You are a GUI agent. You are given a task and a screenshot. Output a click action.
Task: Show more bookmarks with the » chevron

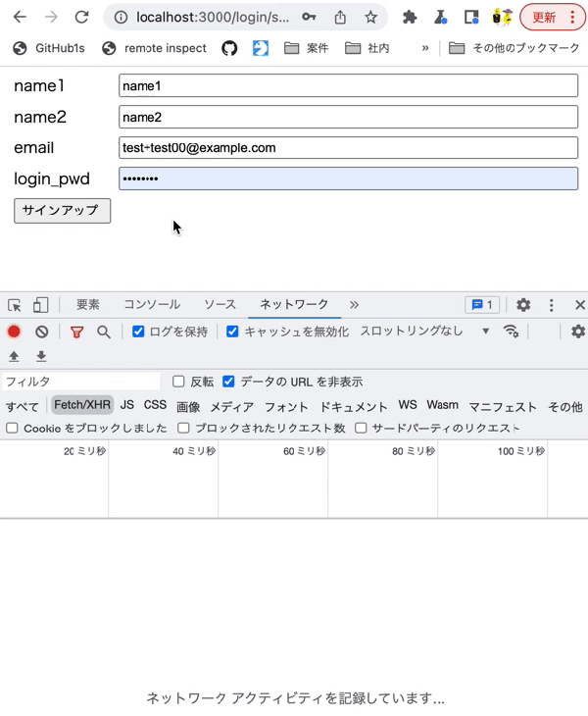coord(425,48)
